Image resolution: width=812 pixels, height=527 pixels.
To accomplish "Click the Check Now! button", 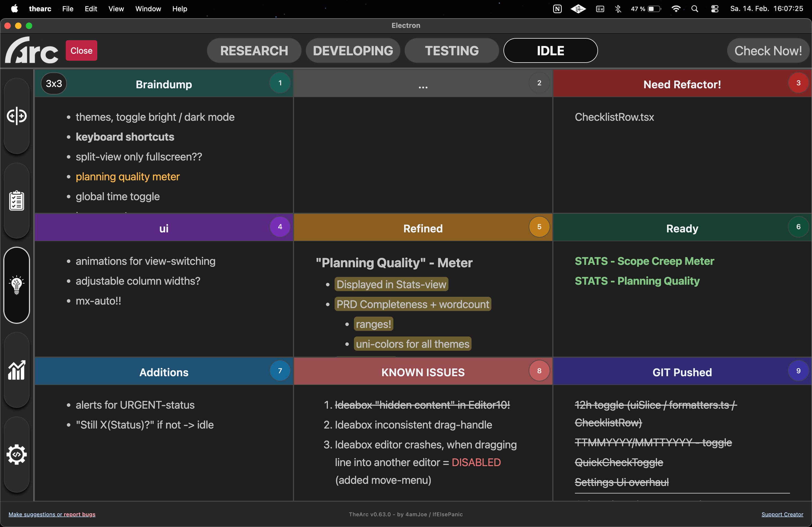I will tap(768, 50).
